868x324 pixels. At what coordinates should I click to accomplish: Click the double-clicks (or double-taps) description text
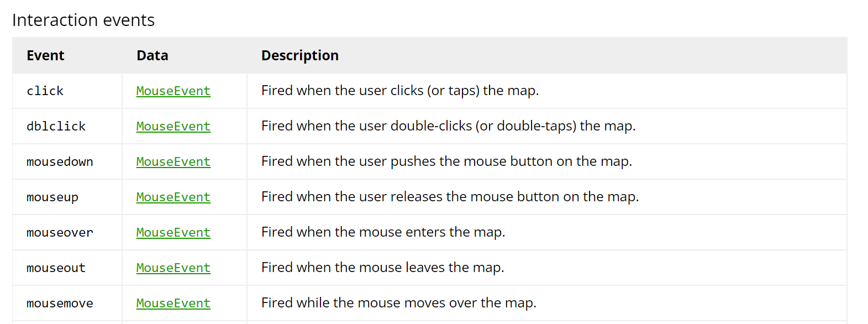[448, 126]
